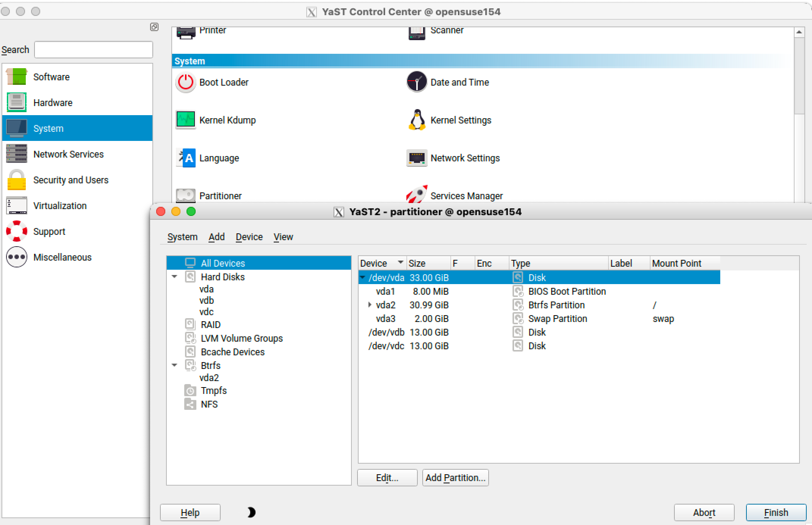The width and height of the screenshot is (812, 525).
Task: Click the Enc column header
Action: [x=492, y=263]
